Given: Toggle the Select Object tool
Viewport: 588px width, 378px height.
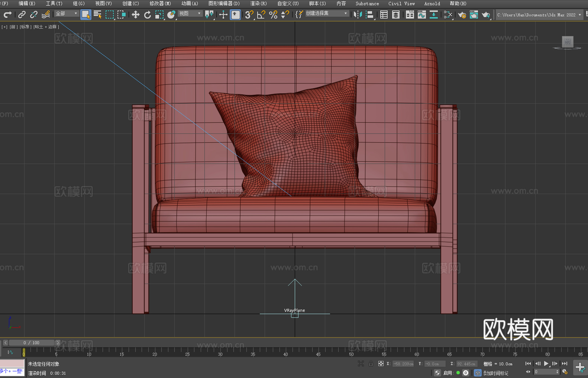Looking at the screenshot, I should pos(86,14).
